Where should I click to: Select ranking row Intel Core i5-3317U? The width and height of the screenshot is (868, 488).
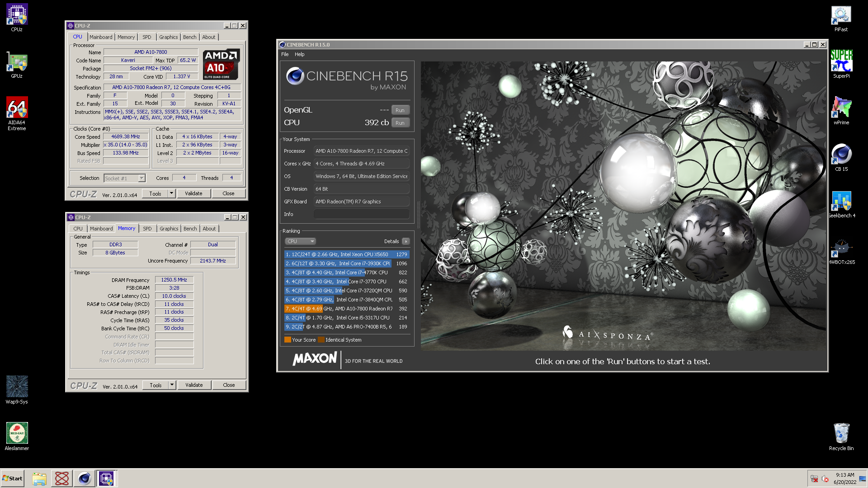(347, 318)
